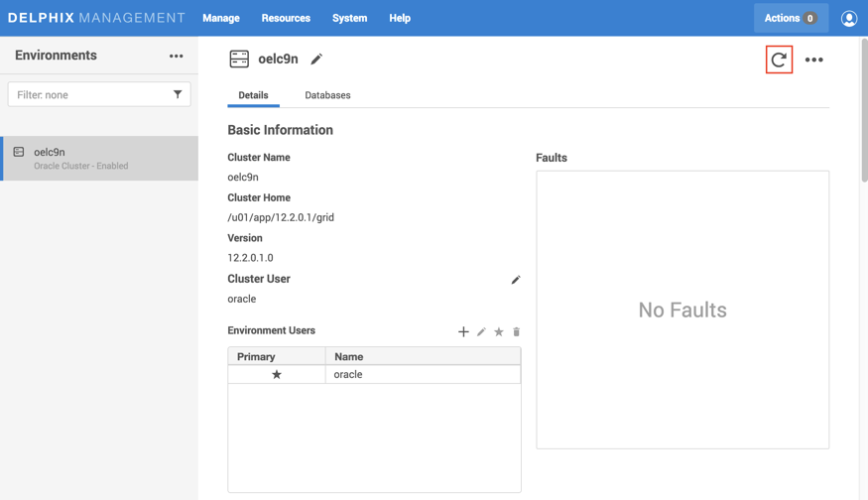868x500 pixels.
Task: Select the oracle user table row
Action: [x=374, y=374]
